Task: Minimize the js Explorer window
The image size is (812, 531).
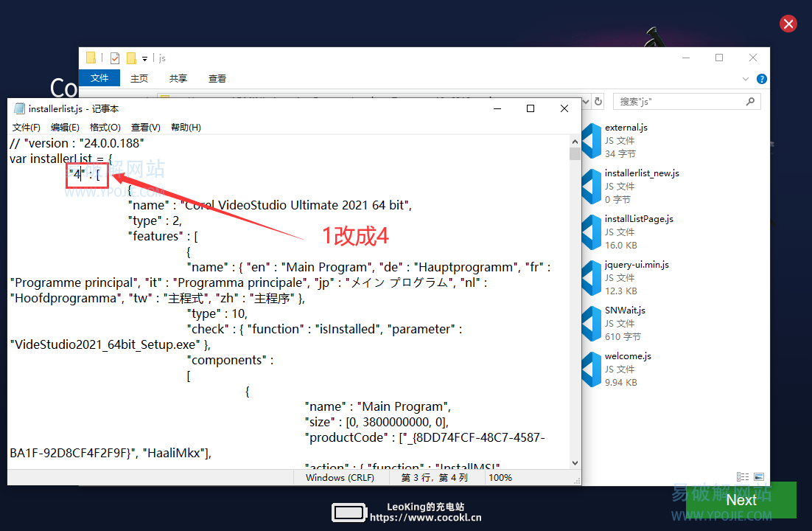Action: tap(686, 58)
